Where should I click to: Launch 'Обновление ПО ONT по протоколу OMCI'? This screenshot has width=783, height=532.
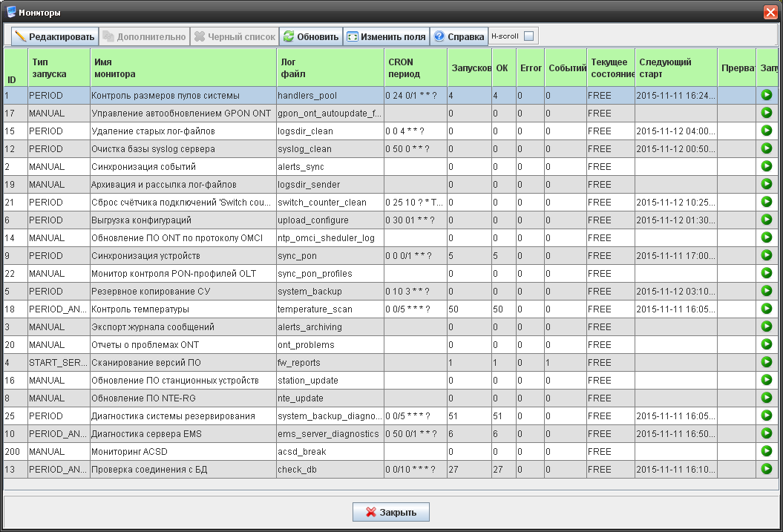pos(767,237)
